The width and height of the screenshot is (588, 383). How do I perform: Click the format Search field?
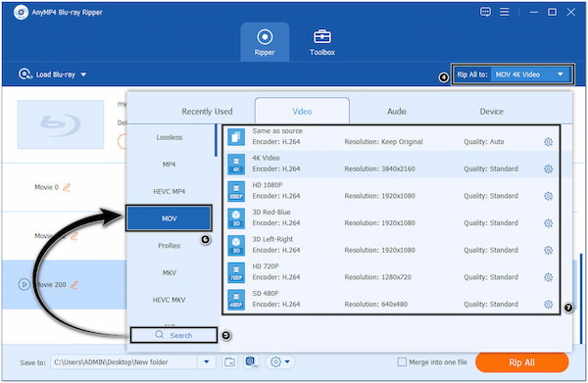[x=173, y=335]
